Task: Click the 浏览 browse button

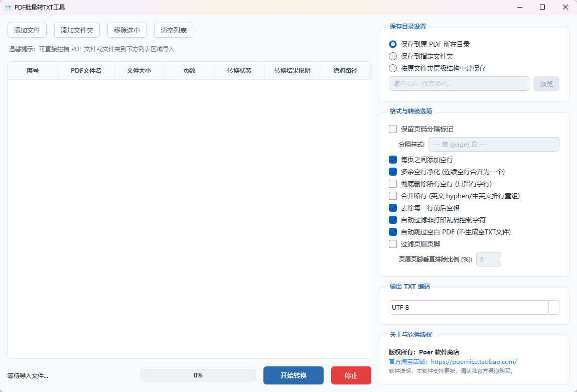Action: click(x=546, y=84)
